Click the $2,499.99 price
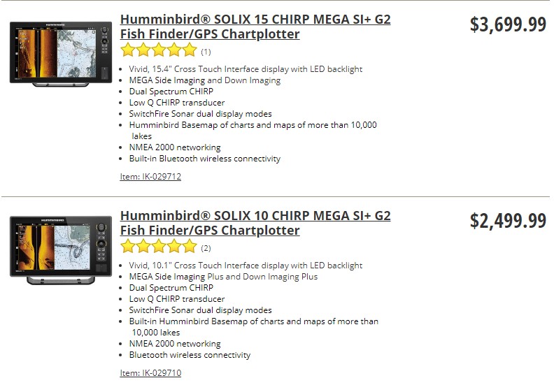The height and width of the screenshot is (392, 554). coord(508,221)
